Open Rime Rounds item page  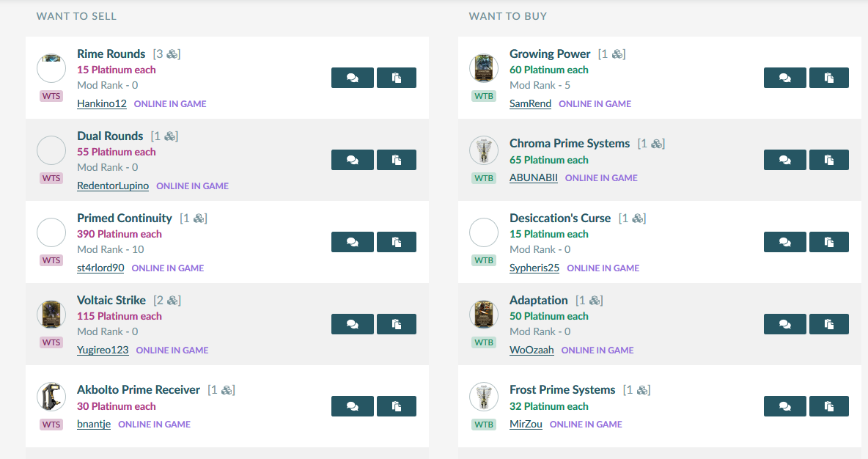(111, 54)
